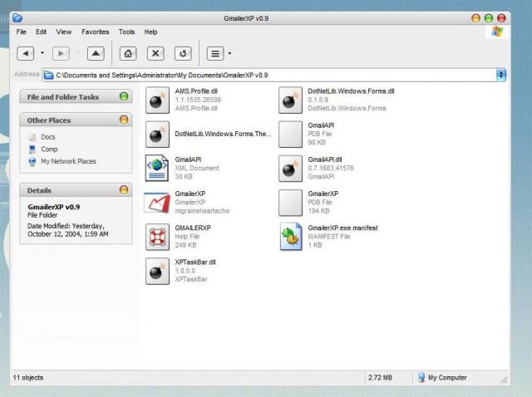Screen dimensions: 532x397
Task: Select the GMAILERXP Help File lifebuoy icon
Action: point(157,237)
